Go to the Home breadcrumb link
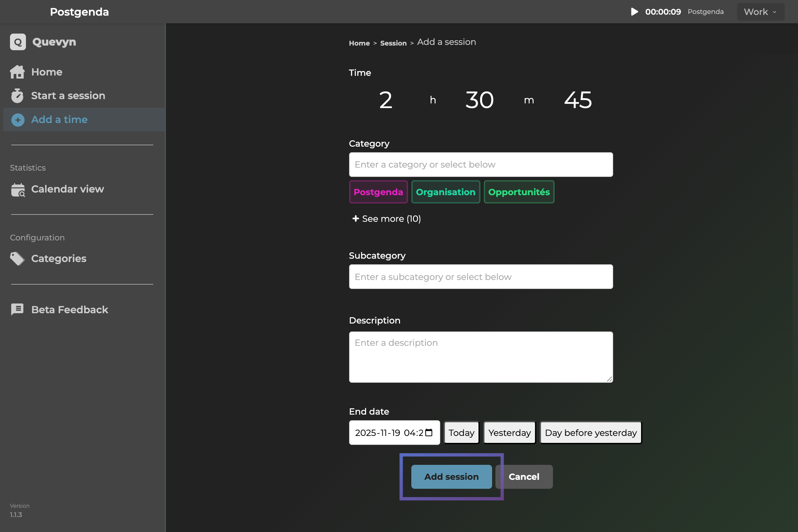Screen dimensions: 798x532 coord(359,43)
